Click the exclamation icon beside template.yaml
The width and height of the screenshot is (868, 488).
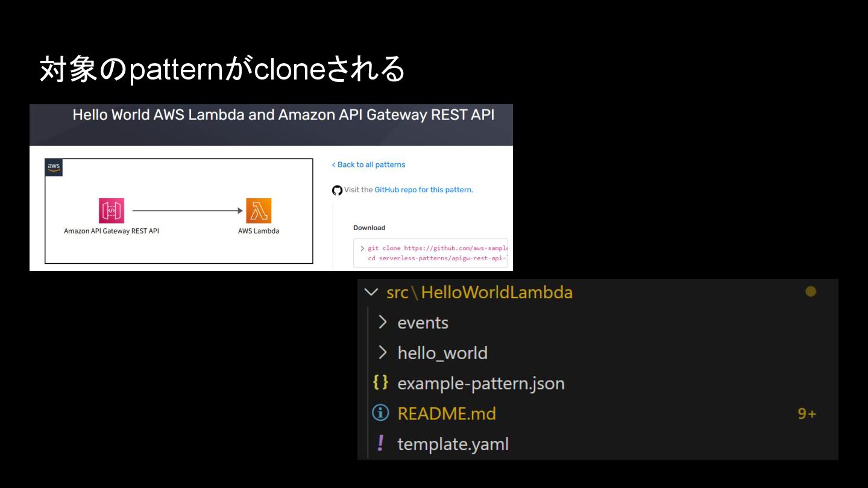coord(380,443)
